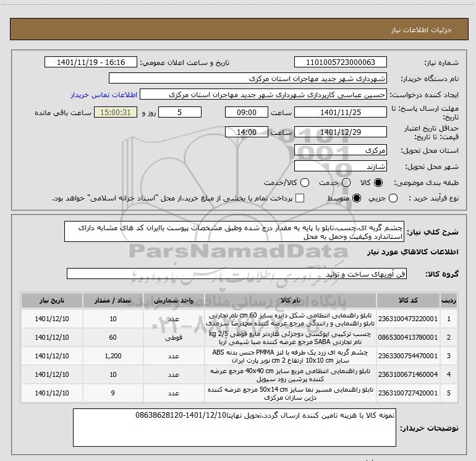
Task: Click the quantity 9 cell
Action: coord(113,393)
